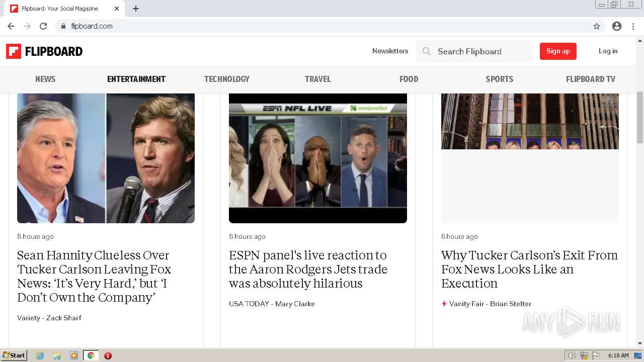The width and height of the screenshot is (644, 362).
Task: Open File Explorer from taskbar
Action: click(57, 355)
